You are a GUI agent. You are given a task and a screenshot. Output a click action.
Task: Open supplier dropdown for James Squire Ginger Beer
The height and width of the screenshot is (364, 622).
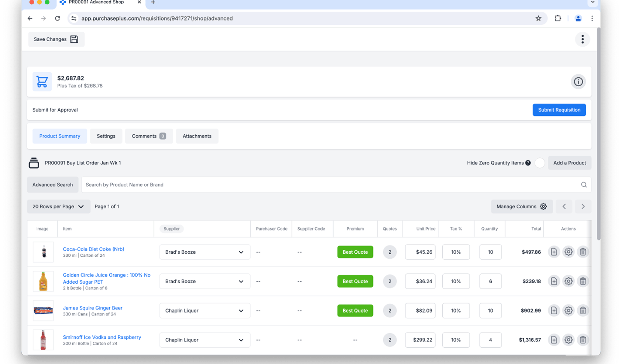point(204,311)
